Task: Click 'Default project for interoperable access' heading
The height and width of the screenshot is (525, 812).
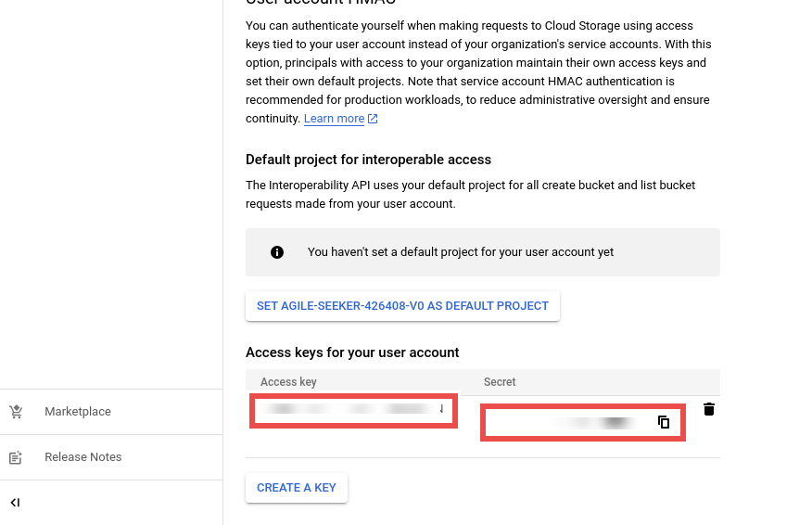Action: pos(368,160)
